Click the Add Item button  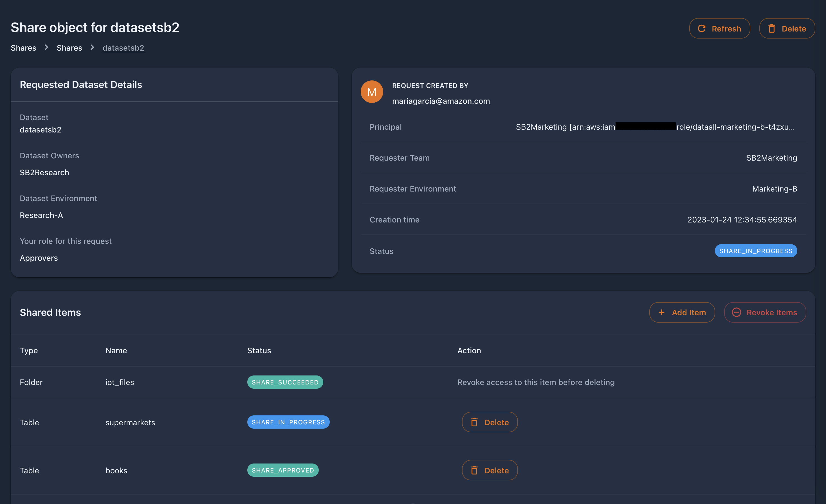point(682,312)
